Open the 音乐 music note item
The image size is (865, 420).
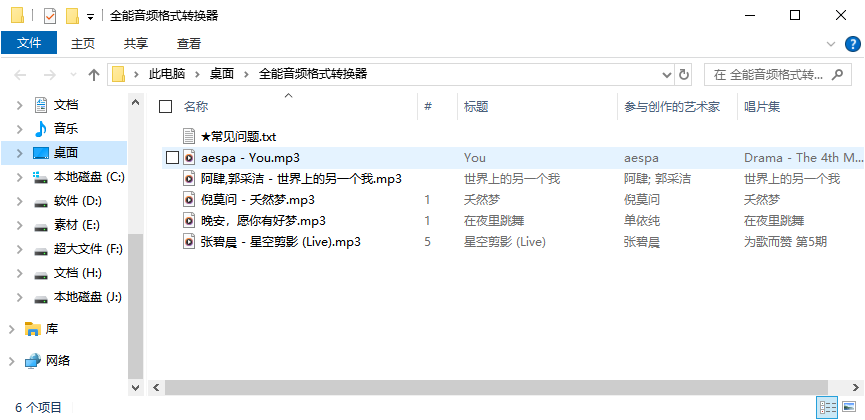pyautogui.click(x=41, y=129)
